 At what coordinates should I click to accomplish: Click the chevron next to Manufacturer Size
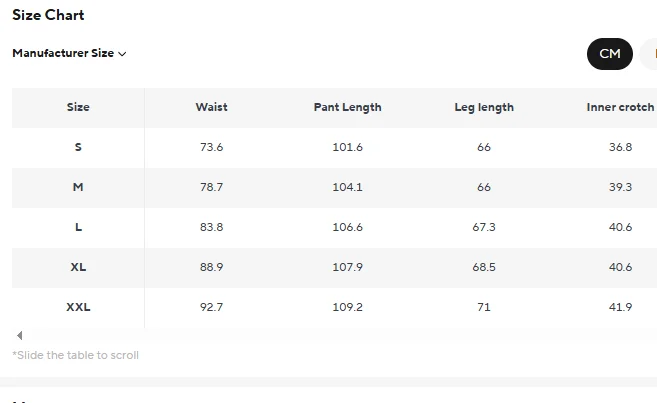click(x=122, y=54)
